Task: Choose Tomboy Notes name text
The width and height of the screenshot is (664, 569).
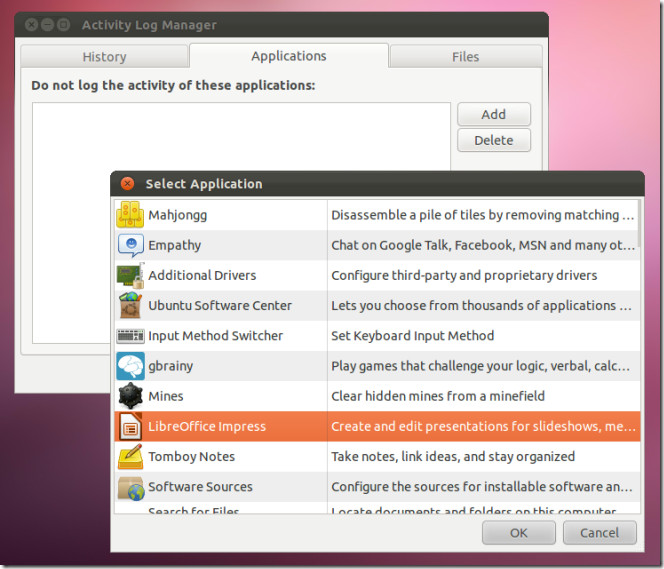Action: tap(191, 456)
